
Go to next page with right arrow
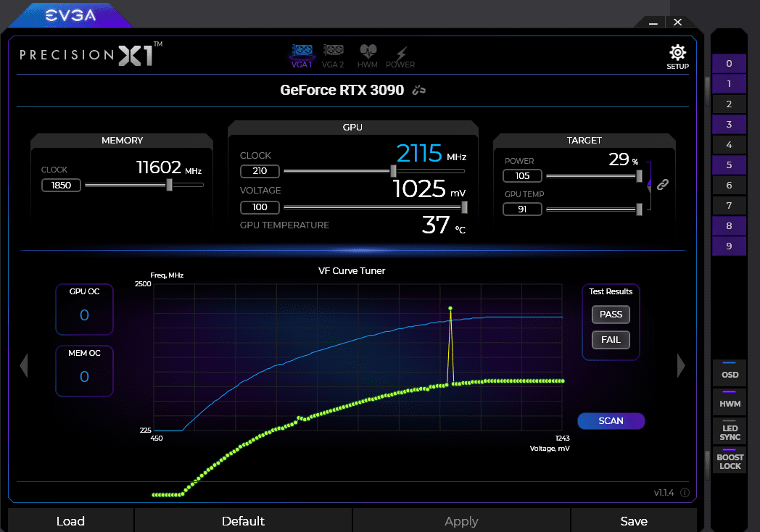click(681, 365)
